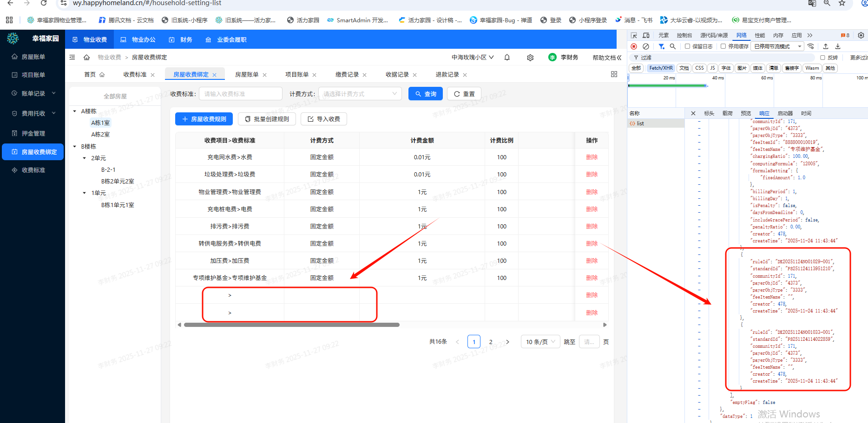Tick the 反转 filter checkbox
868x423 pixels.
click(x=822, y=58)
